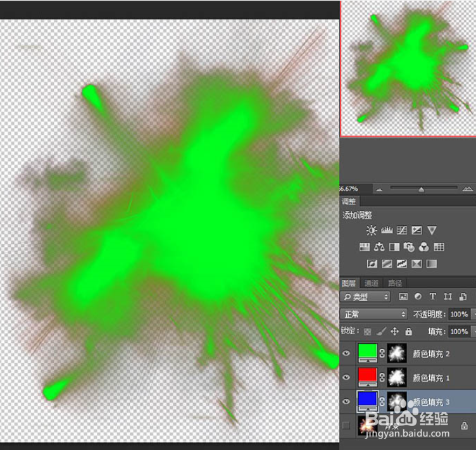The height and width of the screenshot is (450, 476).
Task: Toggle mask link on 颜色填充 1
Action: [382, 377]
